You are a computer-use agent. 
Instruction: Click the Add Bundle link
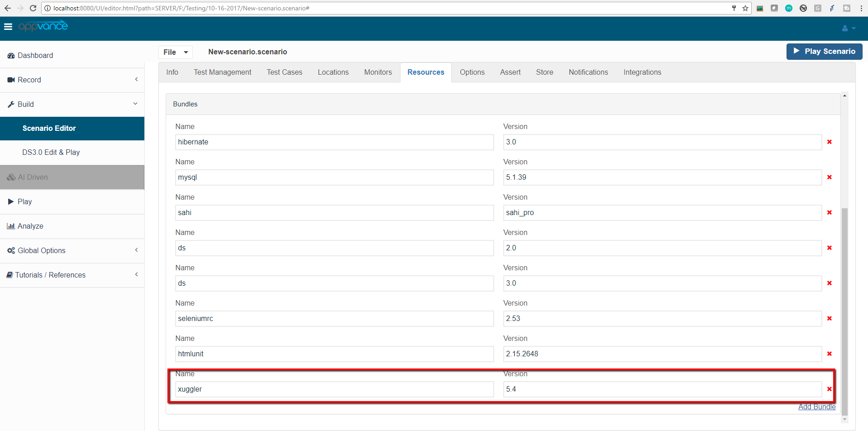816,407
